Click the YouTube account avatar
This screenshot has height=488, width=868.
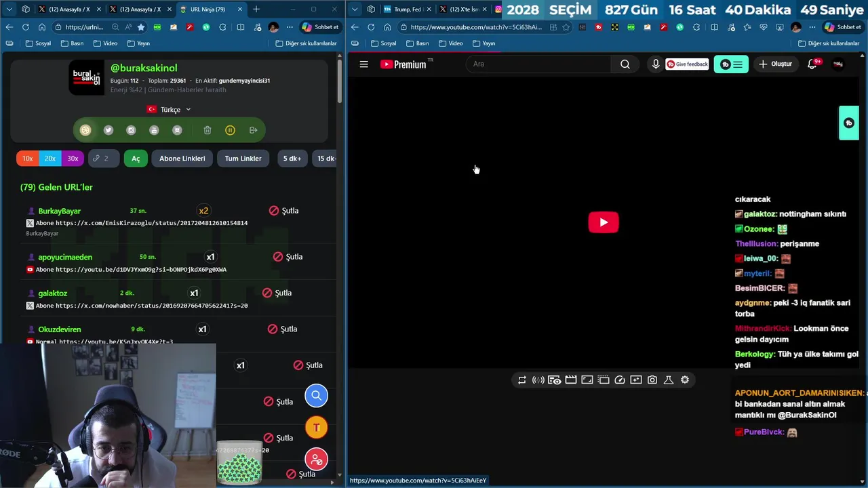838,64
